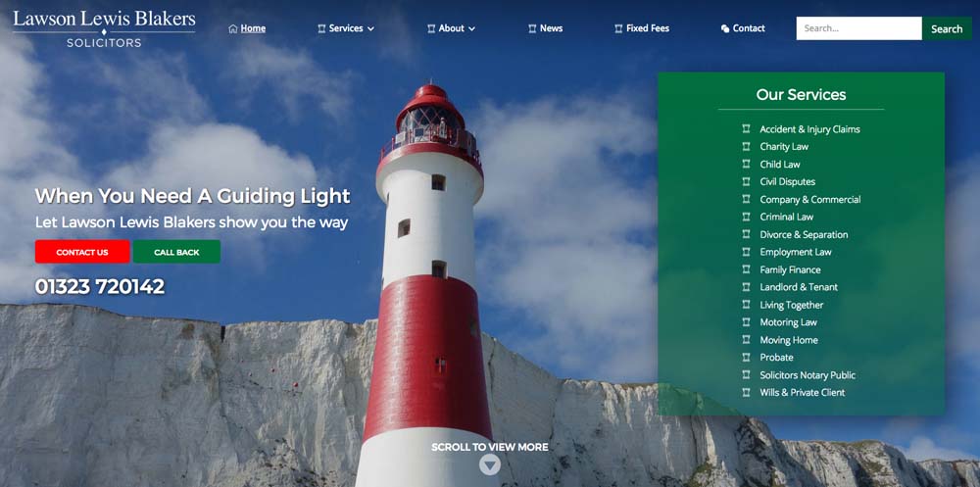Focus the Search input field
This screenshot has width=980, height=487.
[858, 28]
